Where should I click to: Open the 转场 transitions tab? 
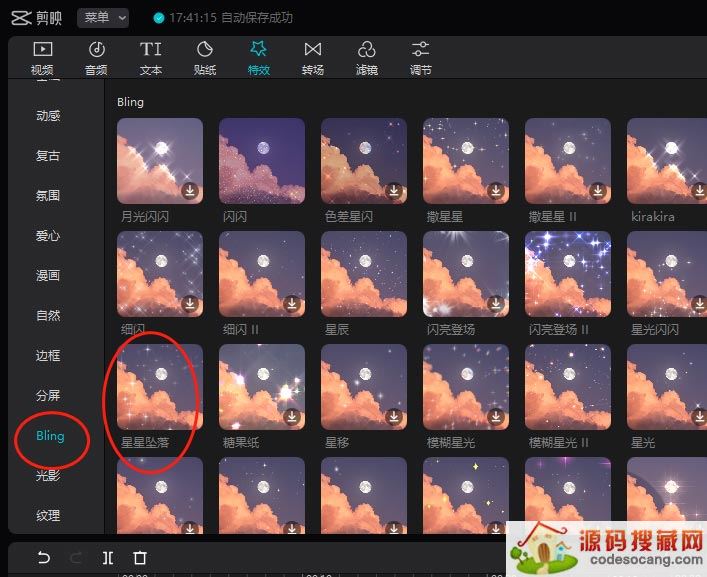coord(313,58)
